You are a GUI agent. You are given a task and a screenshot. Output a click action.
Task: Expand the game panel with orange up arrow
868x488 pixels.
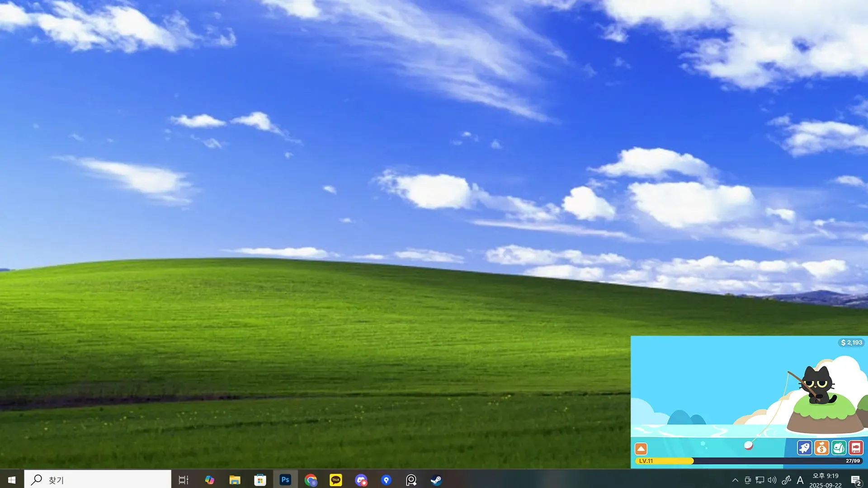(x=641, y=449)
